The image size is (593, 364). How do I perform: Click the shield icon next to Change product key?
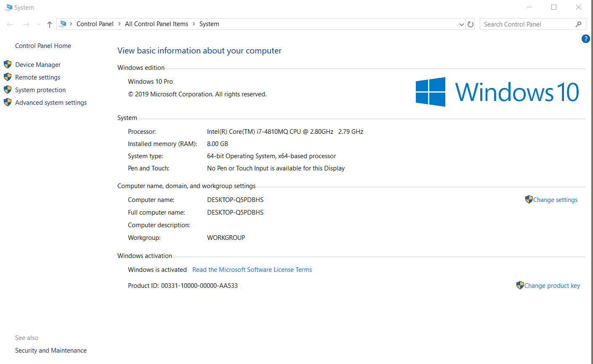point(520,285)
